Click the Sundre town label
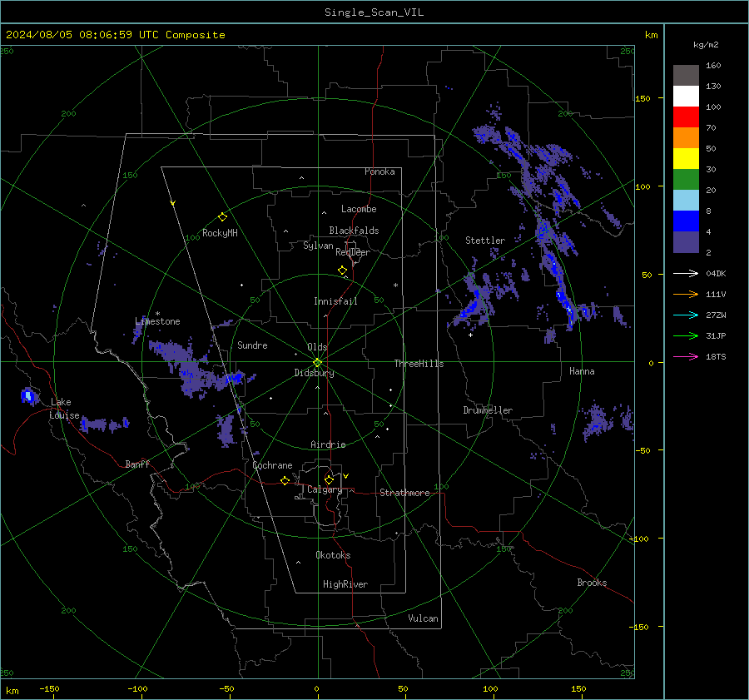This screenshot has width=749, height=700. [x=252, y=345]
